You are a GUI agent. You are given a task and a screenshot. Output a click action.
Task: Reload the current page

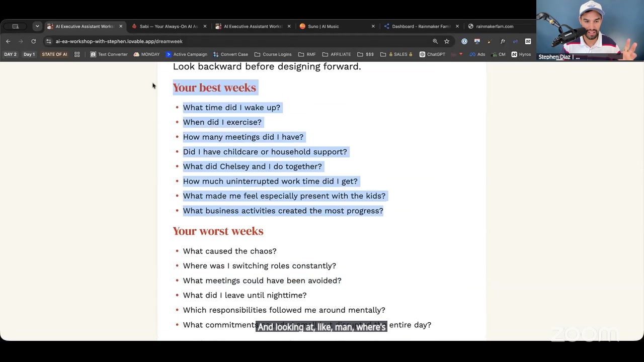point(33,41)
